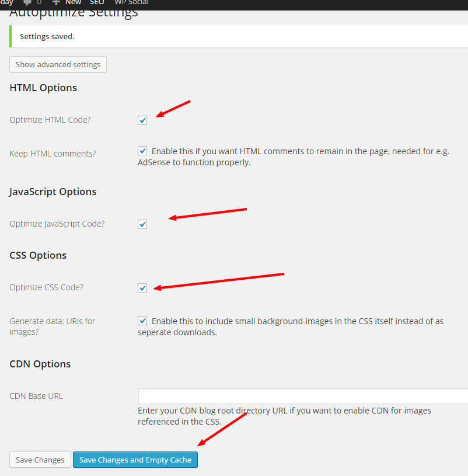Open the WP Social admin bar menu
Image resolution: width=468 pixels, height=476 pixels.
coord(132,2)
